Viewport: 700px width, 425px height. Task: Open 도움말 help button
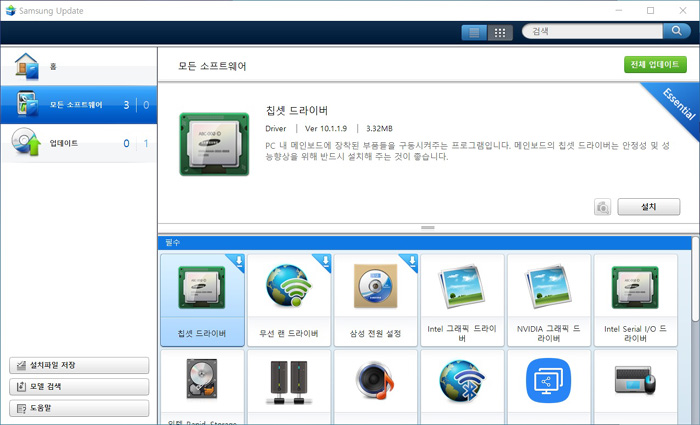79,408
